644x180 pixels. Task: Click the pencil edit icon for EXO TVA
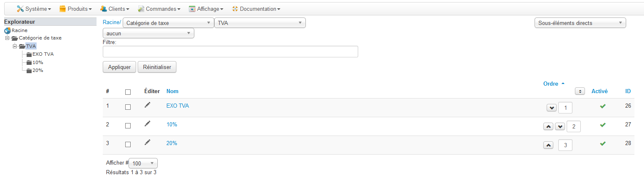pyautogui.click(x=147, y=105)
